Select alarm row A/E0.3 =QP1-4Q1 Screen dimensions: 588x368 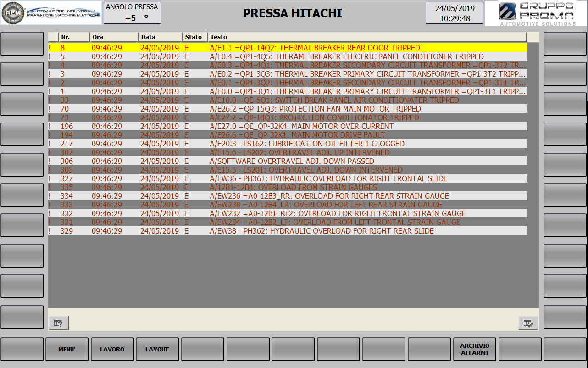click(287, 65)
